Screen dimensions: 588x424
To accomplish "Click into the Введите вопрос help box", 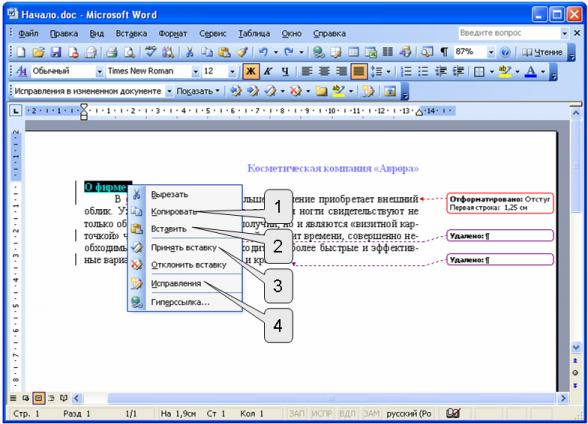I will click(x=509, y=33).
